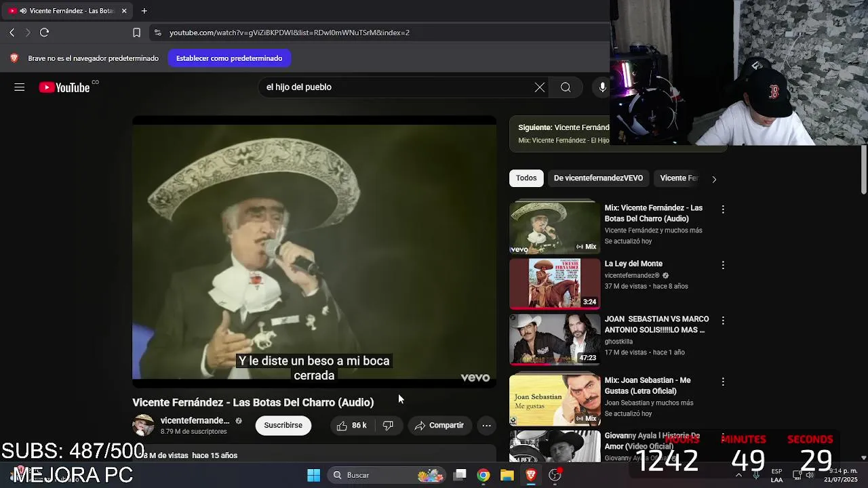Click video title 'Las Botas Del Charro (Audio)'
Viewport: 868px width, 488px height.
click(x=303, y=403)
